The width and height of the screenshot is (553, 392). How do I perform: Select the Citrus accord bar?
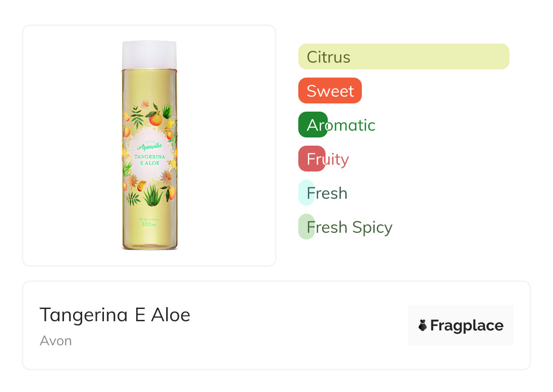pyautogui.click(x=403, y=57)
